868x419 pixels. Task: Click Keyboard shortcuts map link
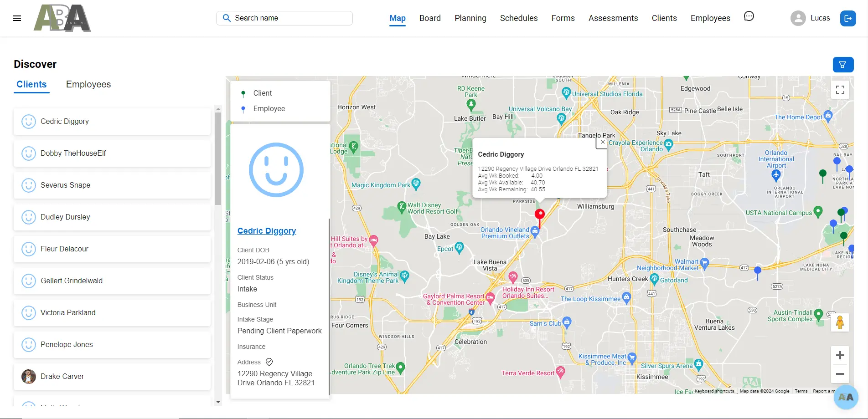(x=714, y=391)
